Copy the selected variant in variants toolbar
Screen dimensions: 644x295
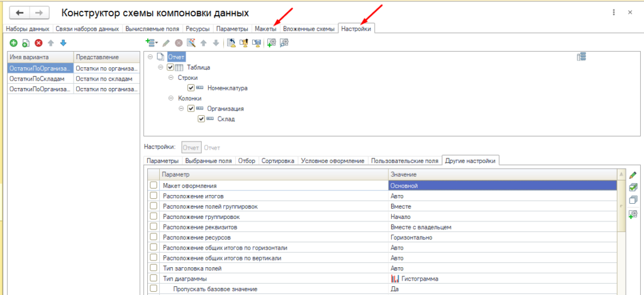click(x=25, y=43)
